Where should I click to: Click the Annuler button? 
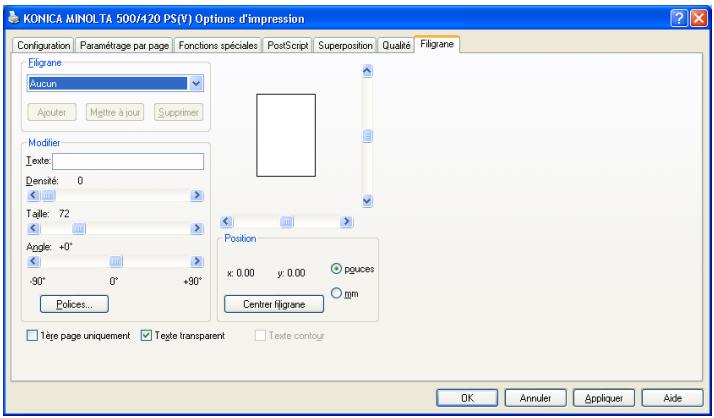[536, 398]
